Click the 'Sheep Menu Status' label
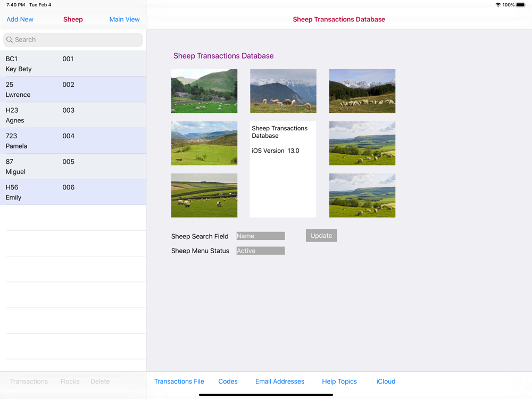 [x=200, y=251]
